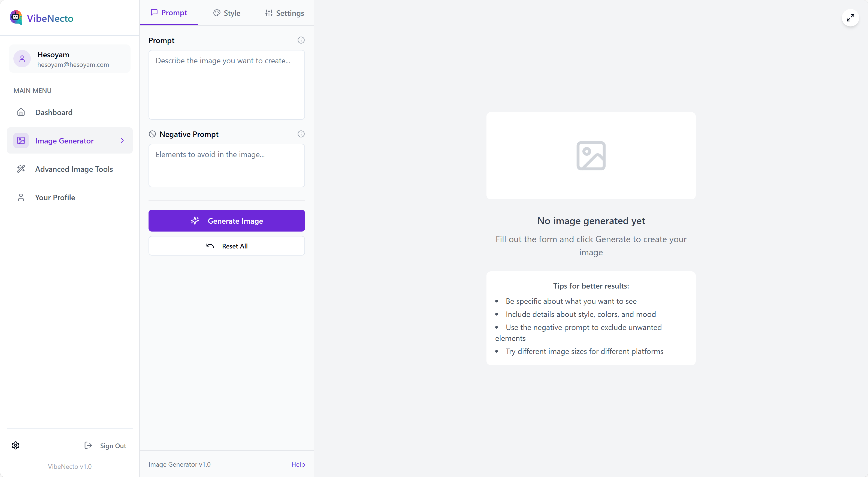The image size is (868, 477).
Task: Click Sign Out in the sidebar
Action: 105,446
